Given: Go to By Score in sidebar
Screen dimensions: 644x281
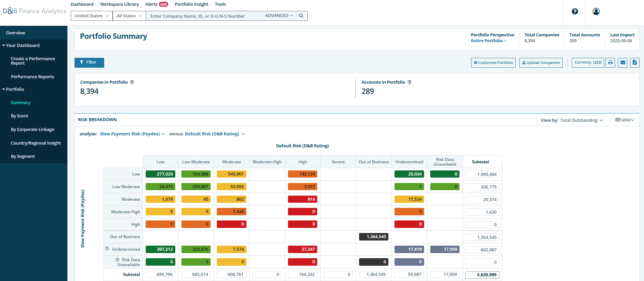Looking at the screenshot, I should click(x=19, y=116).
